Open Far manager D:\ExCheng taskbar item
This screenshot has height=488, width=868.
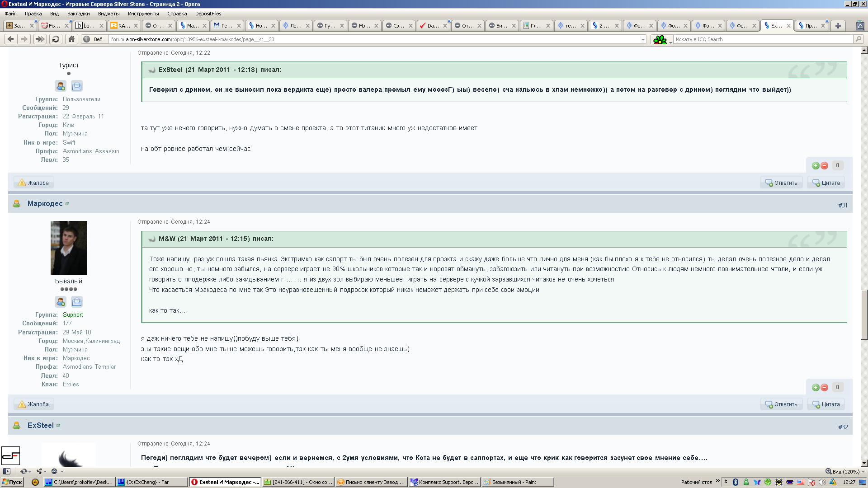[151, 482]
